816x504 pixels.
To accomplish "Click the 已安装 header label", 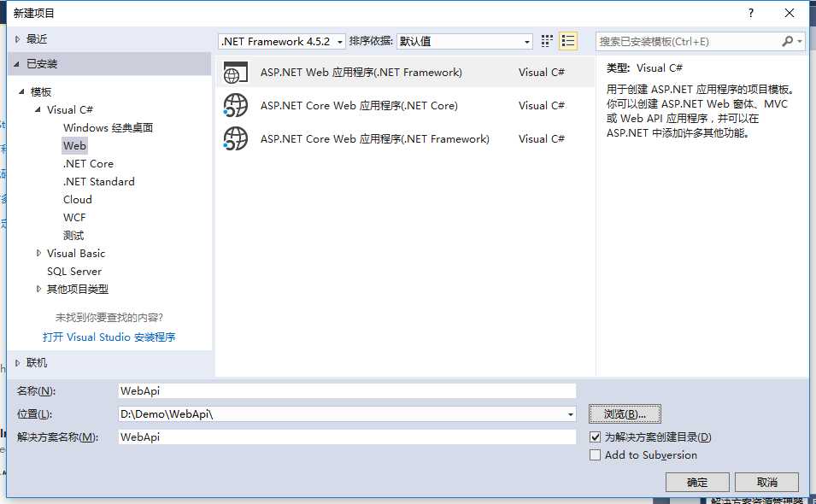I will (42, 64).
